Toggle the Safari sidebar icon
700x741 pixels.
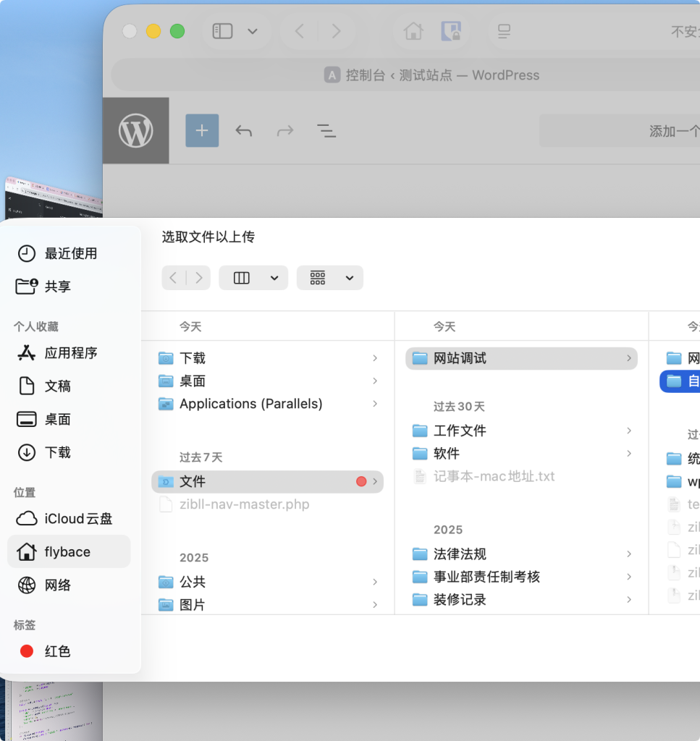[x=222, y=31]
